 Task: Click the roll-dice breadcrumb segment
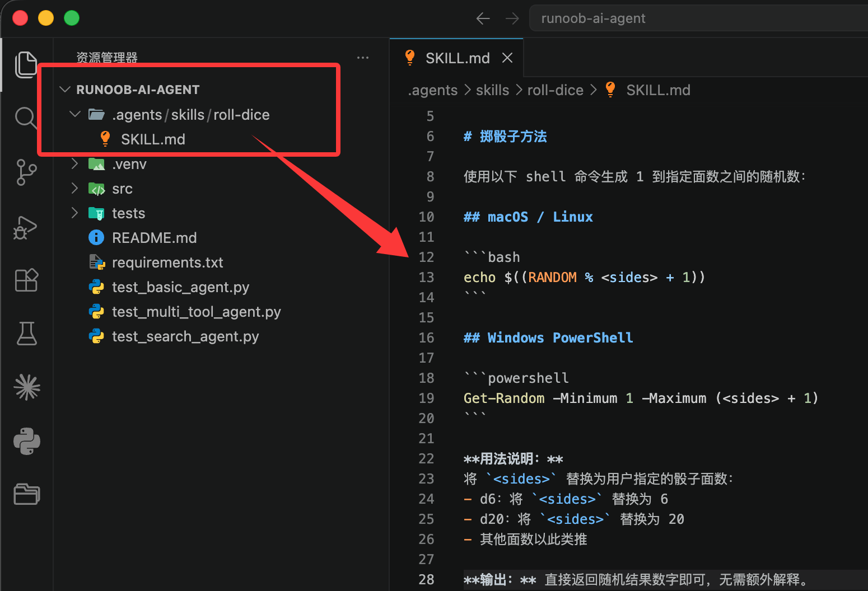(x=555, y=90)
